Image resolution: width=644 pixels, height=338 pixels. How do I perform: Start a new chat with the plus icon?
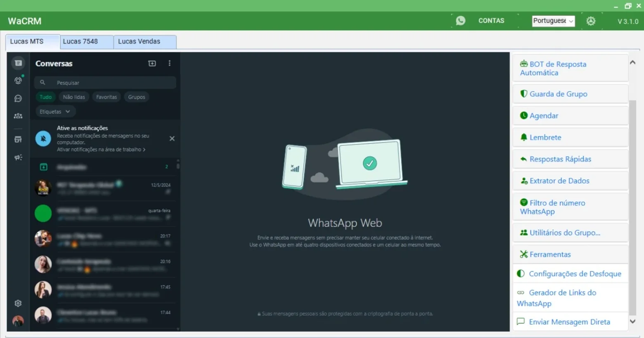coord(152,63)
